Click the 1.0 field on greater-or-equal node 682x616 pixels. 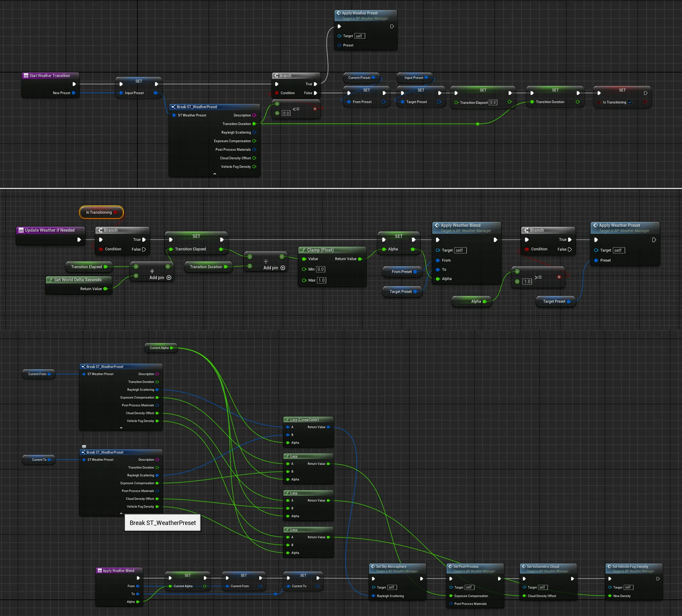[x=527, y=281]
